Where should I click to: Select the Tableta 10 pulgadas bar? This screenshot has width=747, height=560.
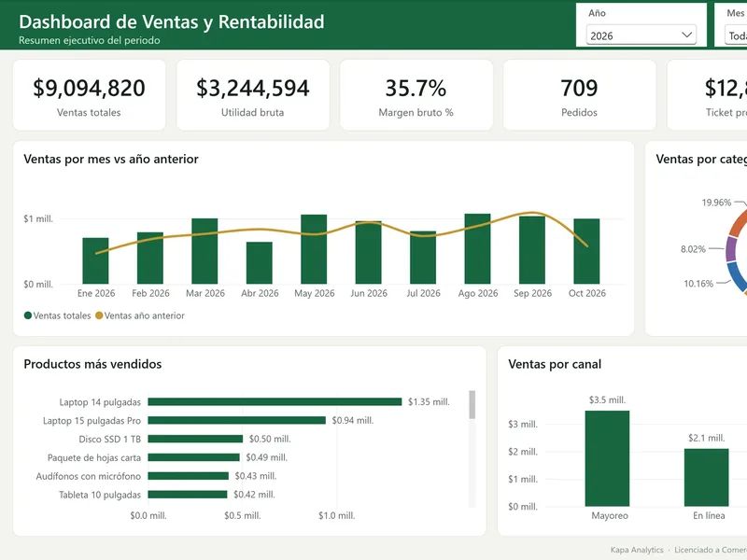coord(188,495)
